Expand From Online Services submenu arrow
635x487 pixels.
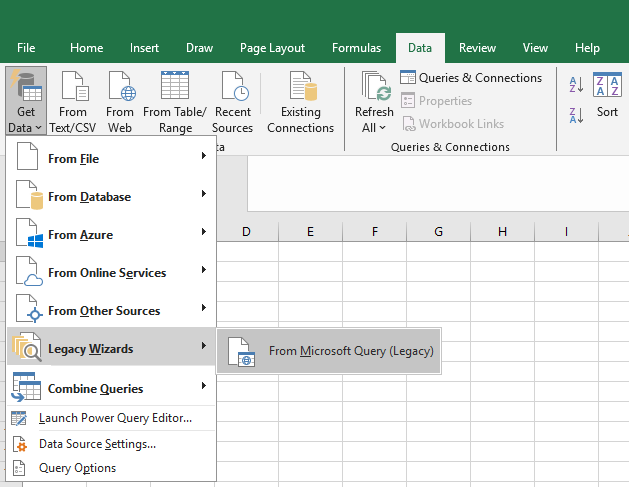pos(204,270)
